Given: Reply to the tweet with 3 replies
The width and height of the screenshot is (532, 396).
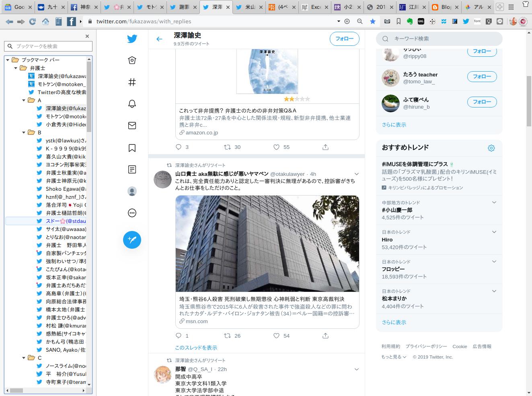Looking at the screenshot, I should pyautogui.click(x=179, y=147).
